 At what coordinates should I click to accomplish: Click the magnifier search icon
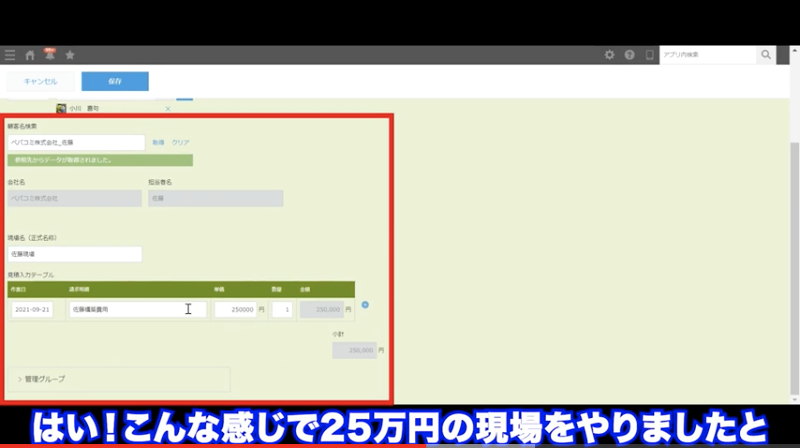[766, 55]
